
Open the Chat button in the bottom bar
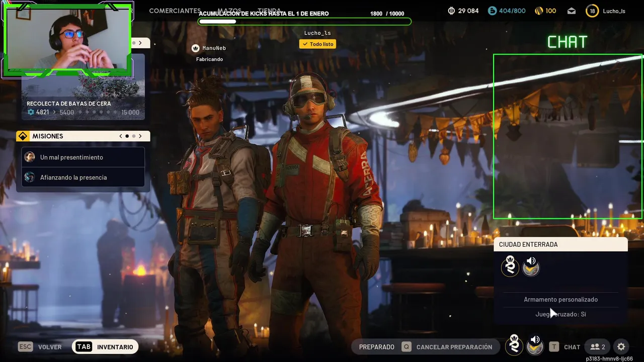pyautogui.click(x=572, y=347)
